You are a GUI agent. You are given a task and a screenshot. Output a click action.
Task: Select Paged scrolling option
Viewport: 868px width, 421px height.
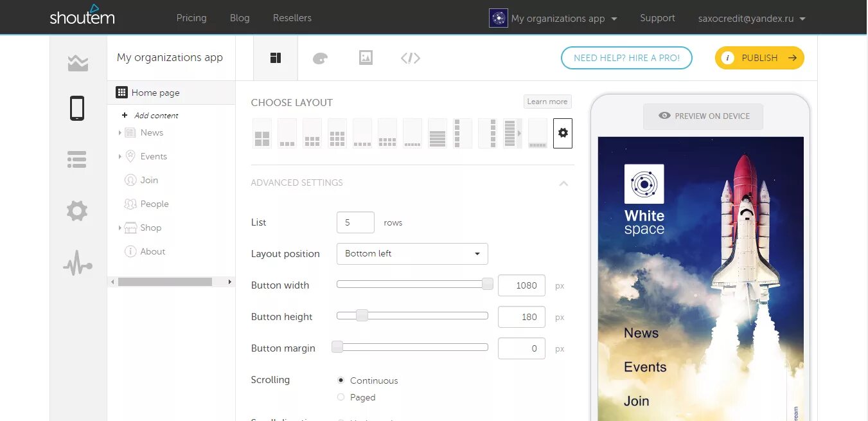(341, 397)
